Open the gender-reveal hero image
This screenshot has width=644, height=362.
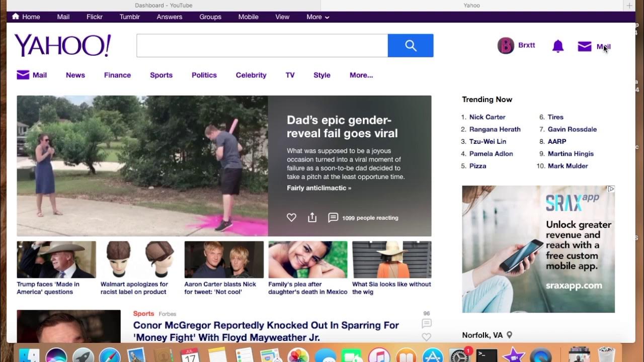142,166
